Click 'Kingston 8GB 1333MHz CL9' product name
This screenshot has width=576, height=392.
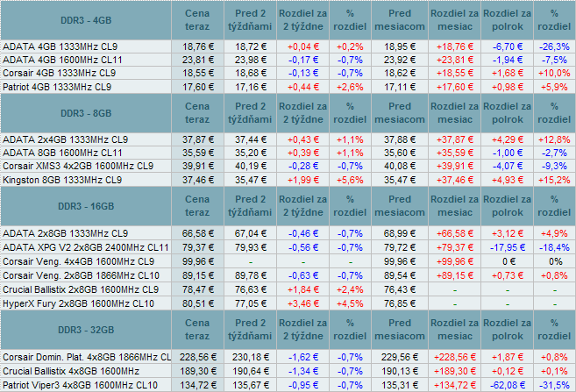62,180
